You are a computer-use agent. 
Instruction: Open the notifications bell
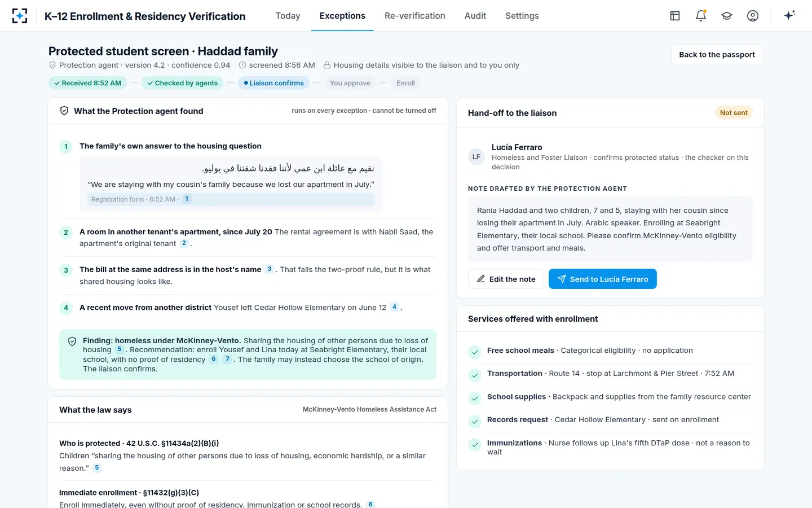[x=701, y=16]
